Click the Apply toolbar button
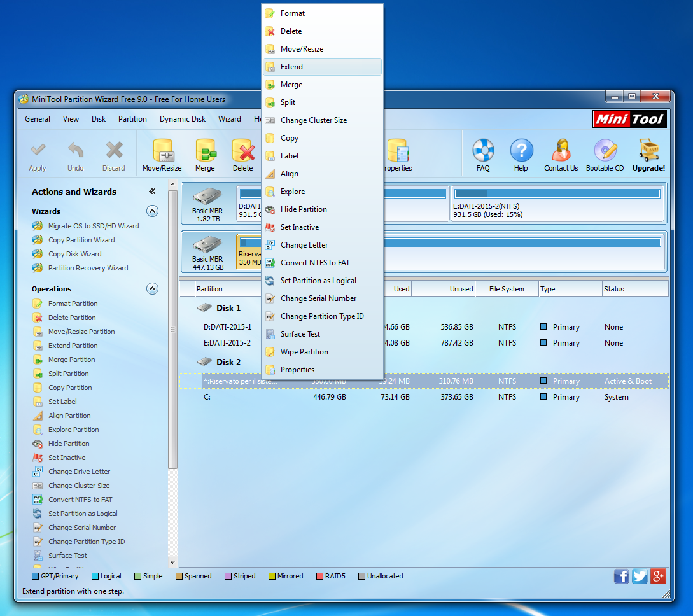 click(38, 157)
